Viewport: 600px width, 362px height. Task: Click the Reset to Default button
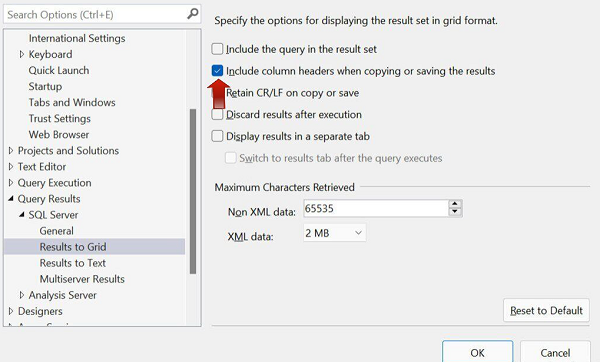tap(546, 310)
